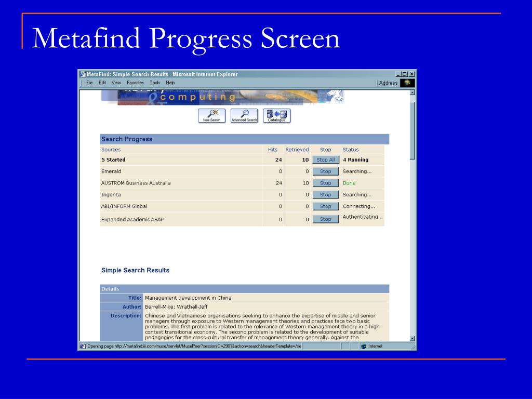Stop the Ingenta source search

[325, 195]
